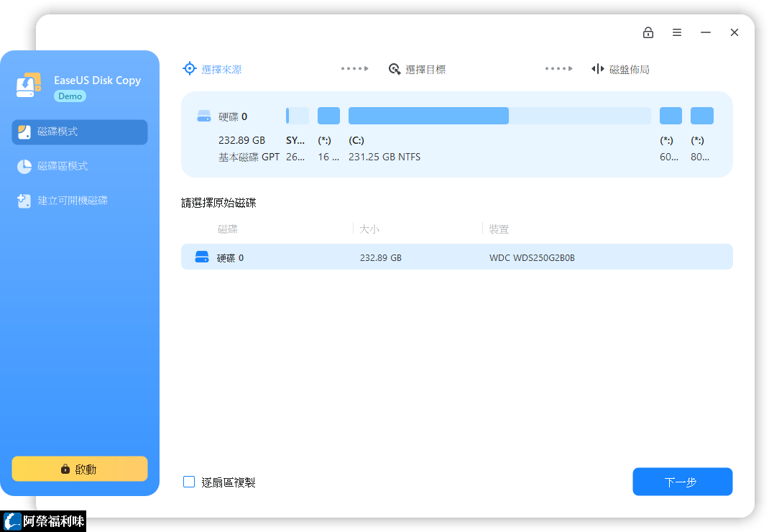Click the 選擇來源 crosshair step icon

(x=190, y=68)
